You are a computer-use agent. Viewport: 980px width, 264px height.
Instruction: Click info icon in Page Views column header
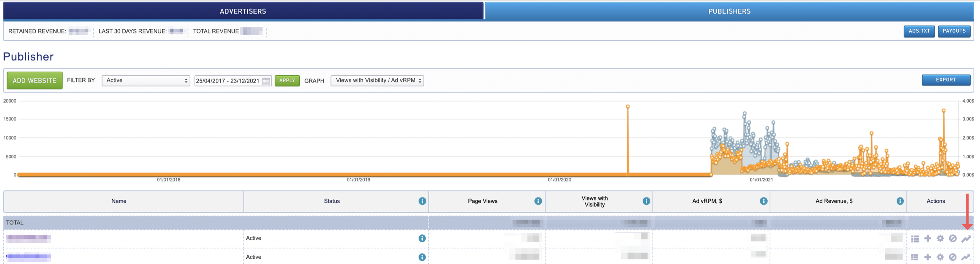[538, 201]
